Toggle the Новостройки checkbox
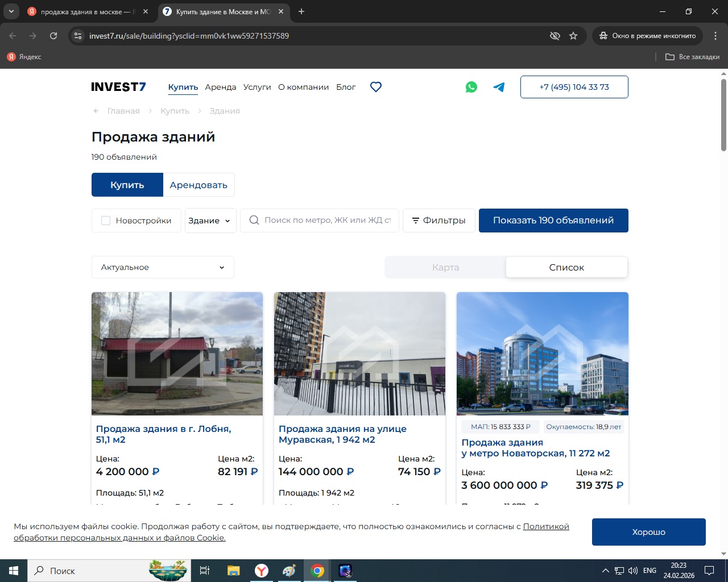The width and height of the screenshot is (728, 582). pyautogui.click(x=106, y=221)
